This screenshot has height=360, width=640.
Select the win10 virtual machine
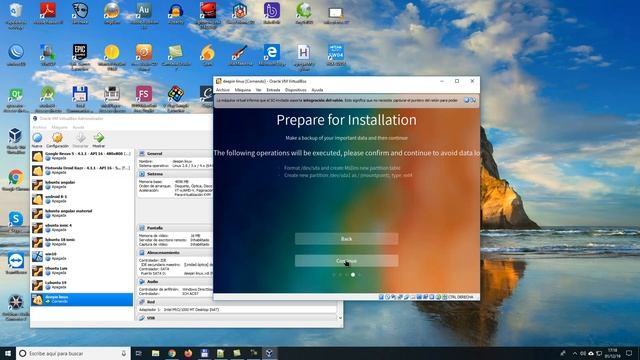(82, 256)
